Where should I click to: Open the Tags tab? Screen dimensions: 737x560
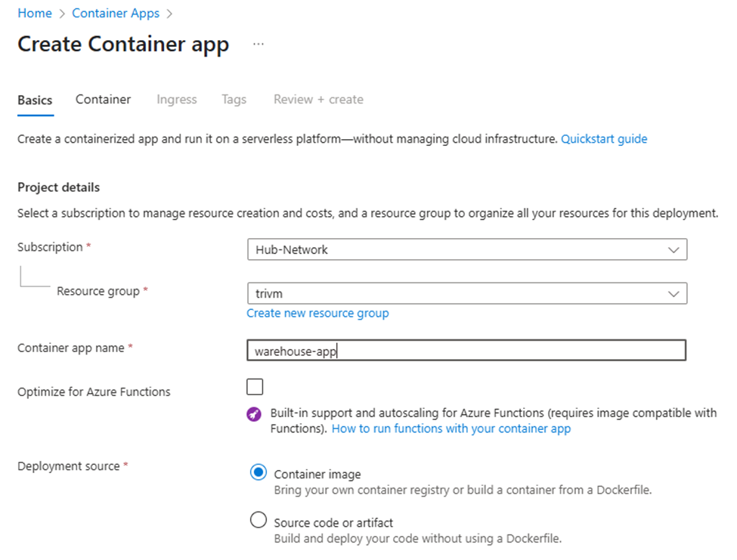coord(234,100)
